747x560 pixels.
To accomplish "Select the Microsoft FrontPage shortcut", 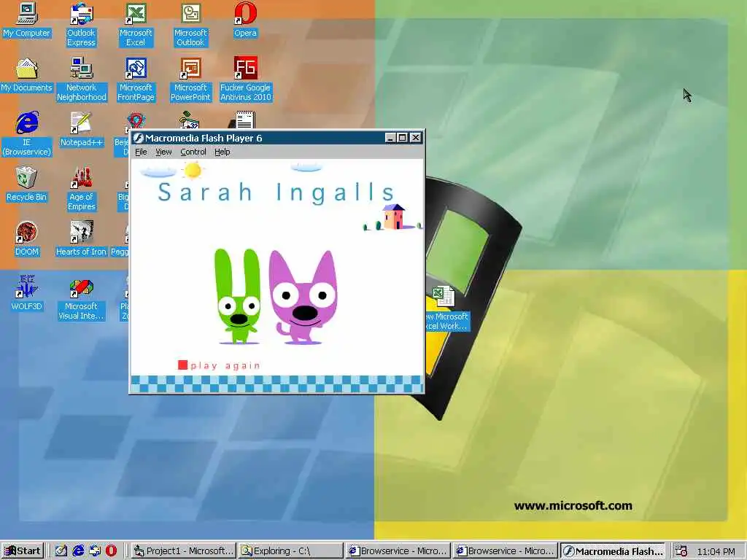I will tap(136, 79).
